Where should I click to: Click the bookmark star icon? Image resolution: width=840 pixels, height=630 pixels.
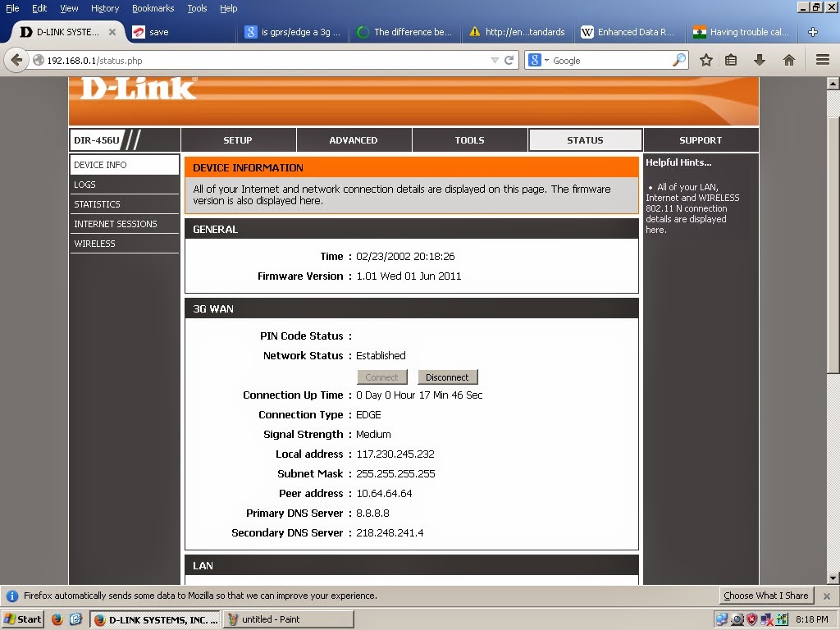coord(705,60)
